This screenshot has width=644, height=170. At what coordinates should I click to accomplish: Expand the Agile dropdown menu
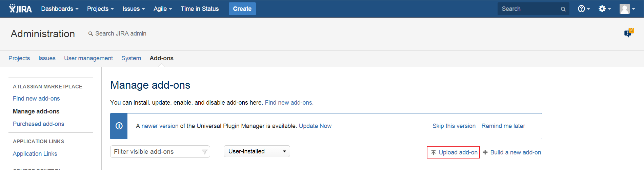163,9
